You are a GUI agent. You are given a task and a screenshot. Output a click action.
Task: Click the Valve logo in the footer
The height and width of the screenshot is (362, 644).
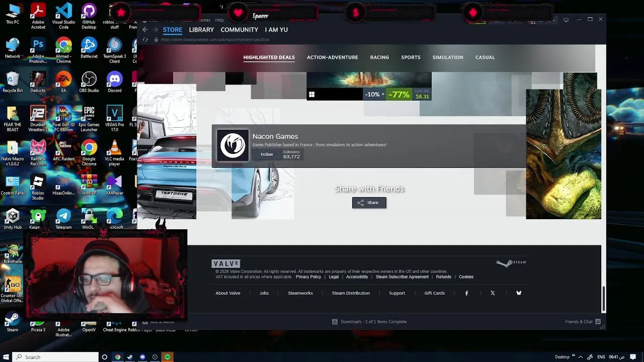[x=226, y=263]
